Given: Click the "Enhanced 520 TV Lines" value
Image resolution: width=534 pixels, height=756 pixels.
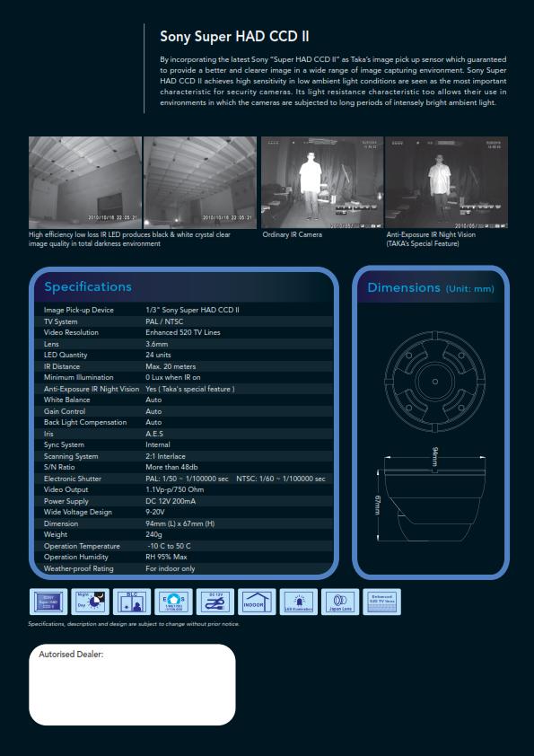Looking at the screenshot, I should (x=183, y=333).
